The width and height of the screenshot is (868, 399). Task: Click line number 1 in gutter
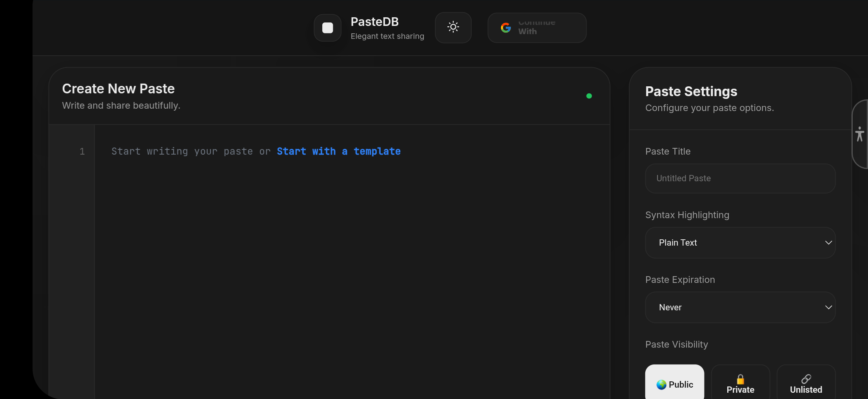pyautogui.click(x=82, y=151)
